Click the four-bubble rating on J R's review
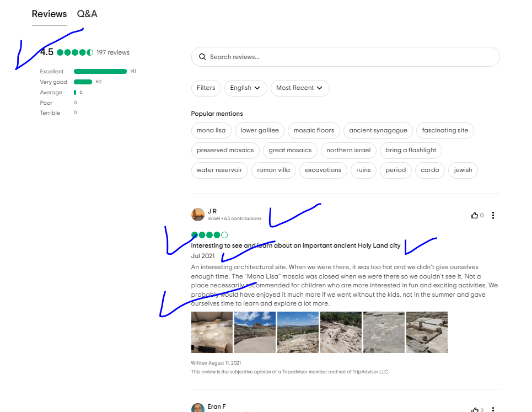This screenshot has height=412, width=532. click(209, 235)
